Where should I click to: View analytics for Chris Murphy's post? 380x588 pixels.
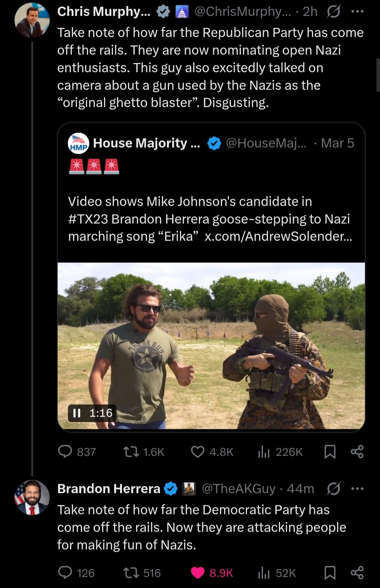(x=263, y=451)
